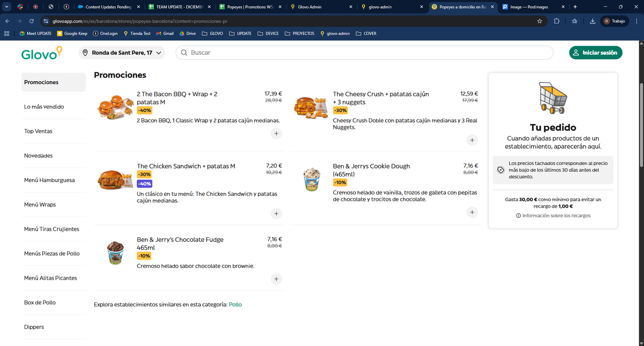Select Promociones in the category sidebar

53,82
